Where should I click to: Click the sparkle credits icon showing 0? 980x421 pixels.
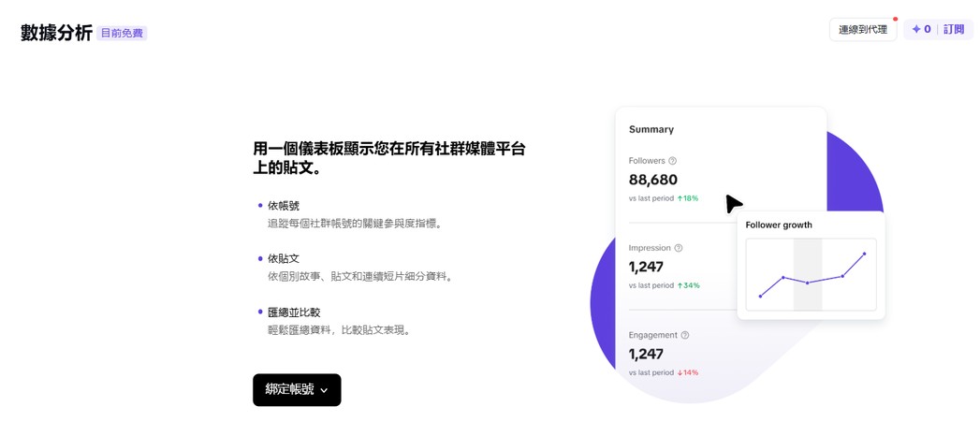[x=916, y=29]
